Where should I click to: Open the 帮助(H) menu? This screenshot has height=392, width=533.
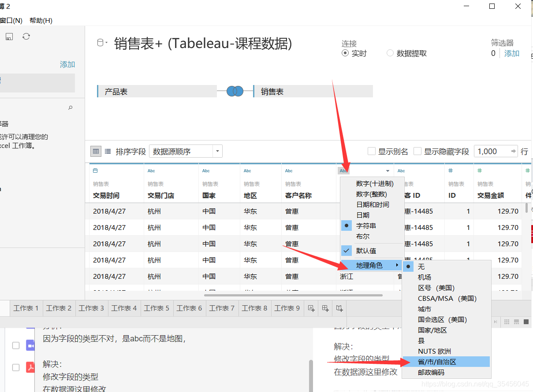coord(41,20)
